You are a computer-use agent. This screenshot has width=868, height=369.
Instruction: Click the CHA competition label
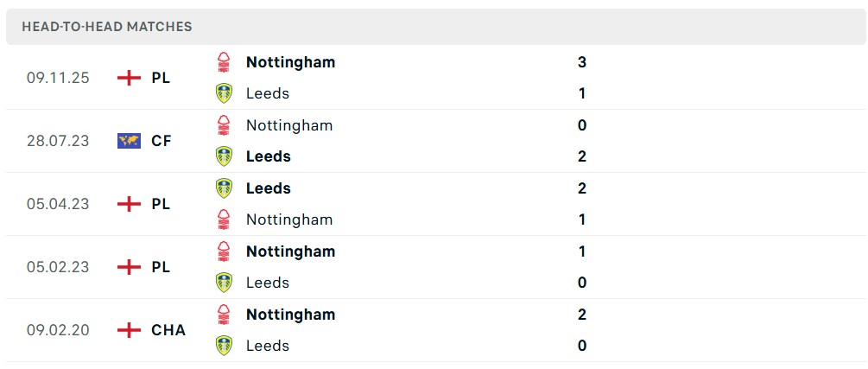click(x=168, y=330)
